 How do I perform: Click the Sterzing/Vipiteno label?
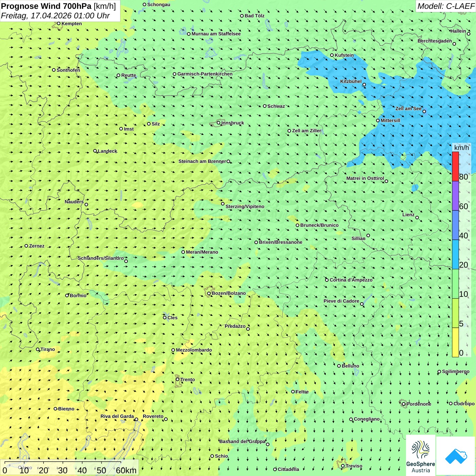[x=245, y=206]
